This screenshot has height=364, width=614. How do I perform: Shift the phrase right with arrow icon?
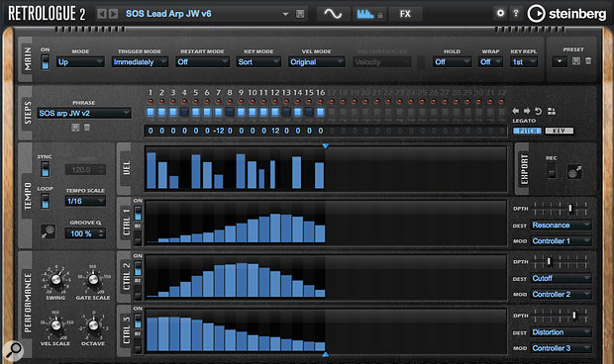point(527,111)
